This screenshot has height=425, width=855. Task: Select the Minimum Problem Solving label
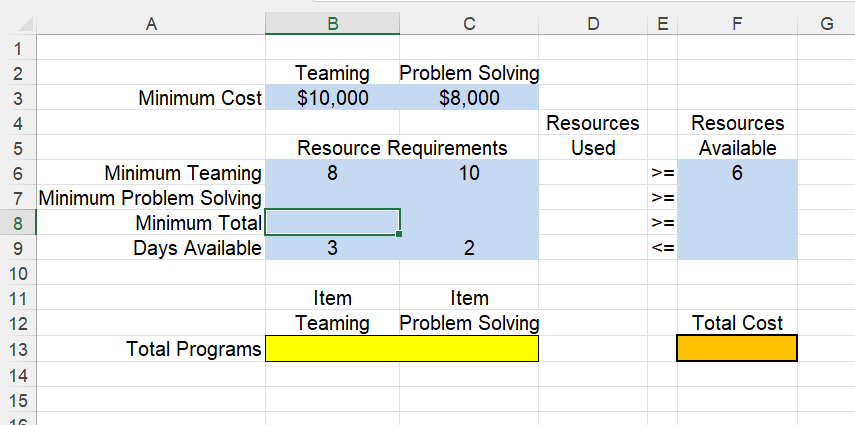tap(151, 198)
